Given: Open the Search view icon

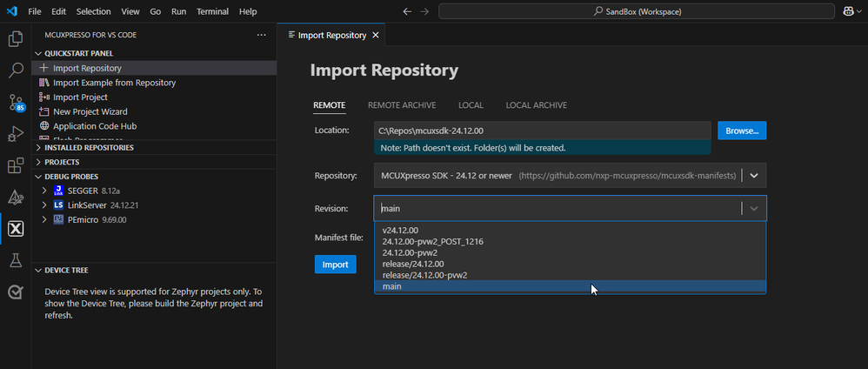Looking at the screenshot, I should (x=15, y=70).
